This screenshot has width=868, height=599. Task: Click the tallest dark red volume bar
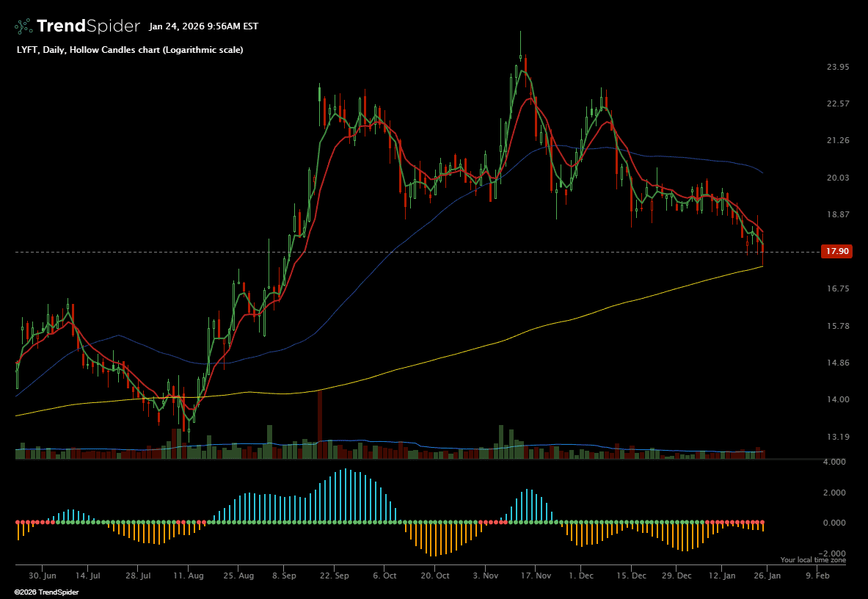(320, 426)
